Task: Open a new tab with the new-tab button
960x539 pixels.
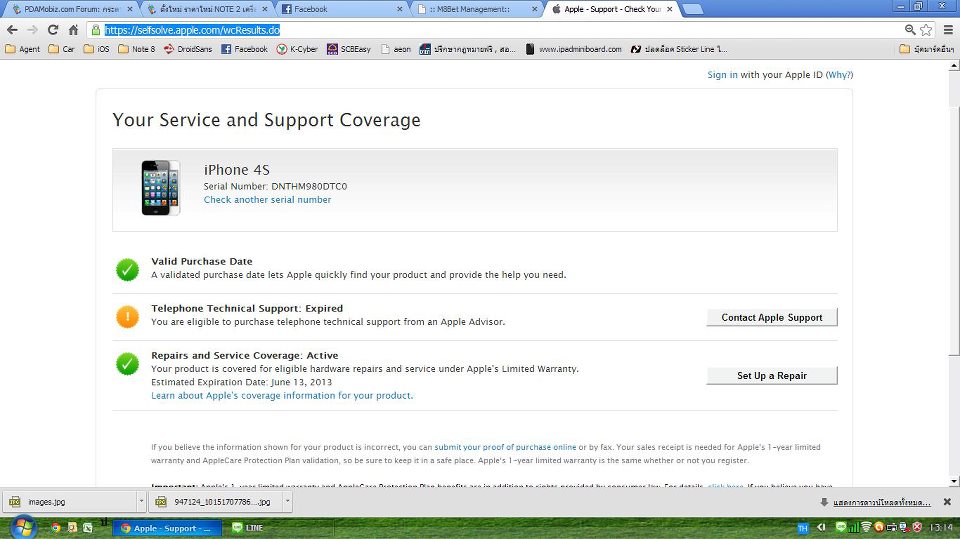Action: click(x=692, y=9)
